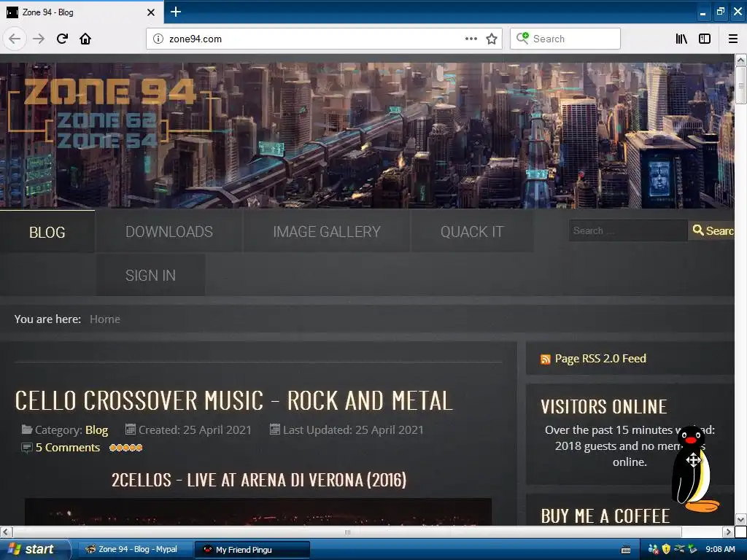Click the 2CELLOS Live at Arena di Verona heading
Viewport: 747px width, 560px height.
[x=259, y=480]
